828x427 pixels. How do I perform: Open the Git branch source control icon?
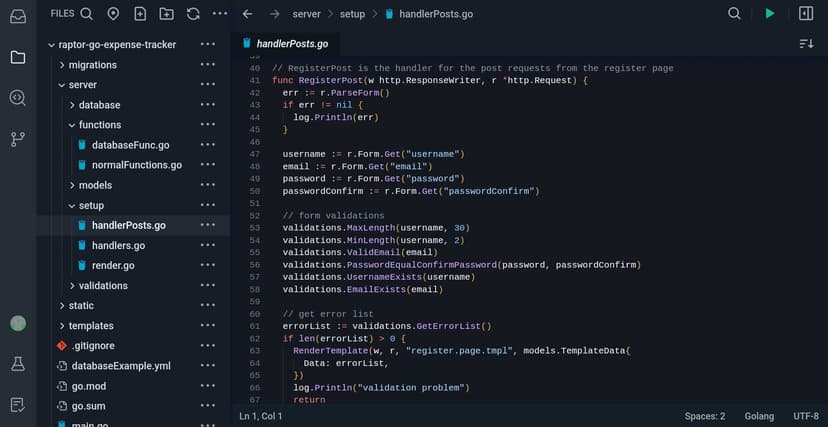[17, 139]
